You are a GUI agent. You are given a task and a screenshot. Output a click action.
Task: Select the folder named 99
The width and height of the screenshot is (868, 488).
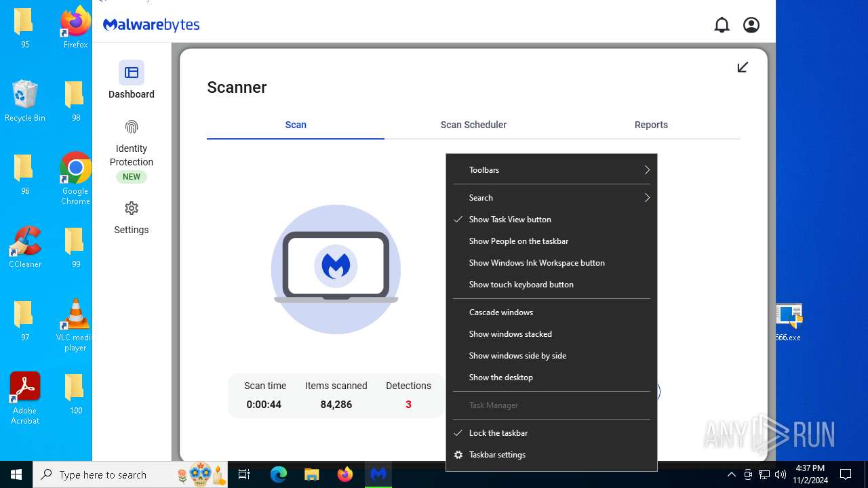(75, 247)
